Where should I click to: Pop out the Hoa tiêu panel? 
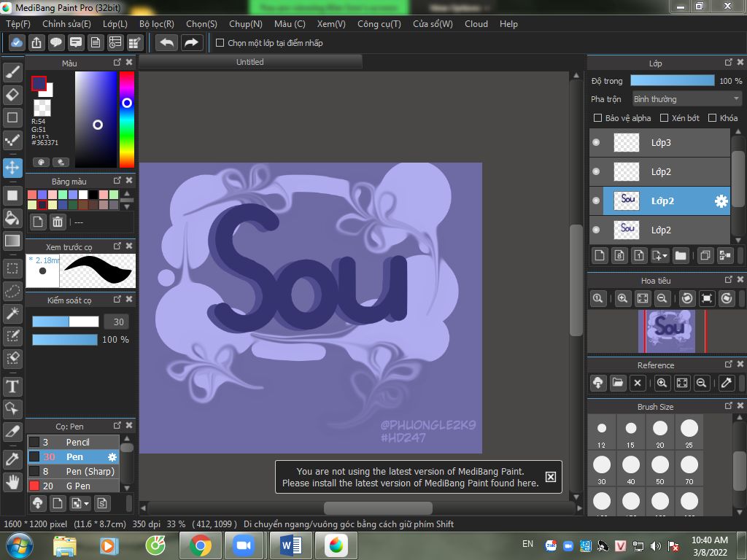point(729,279)
